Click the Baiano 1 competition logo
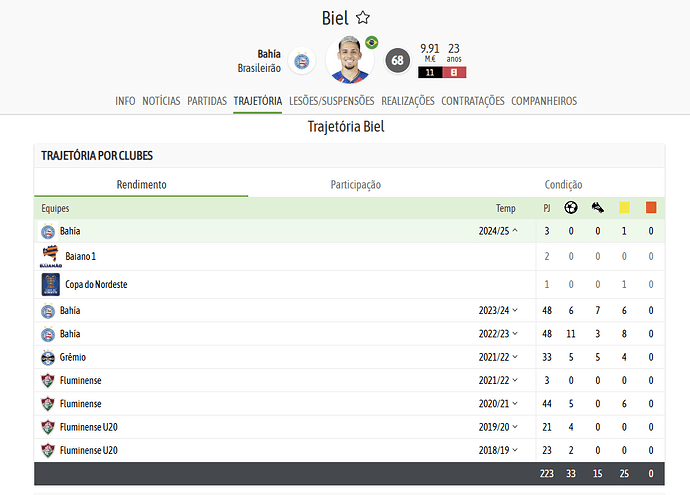The width and height of the screenshot is (690, 495). click(51, 257)
